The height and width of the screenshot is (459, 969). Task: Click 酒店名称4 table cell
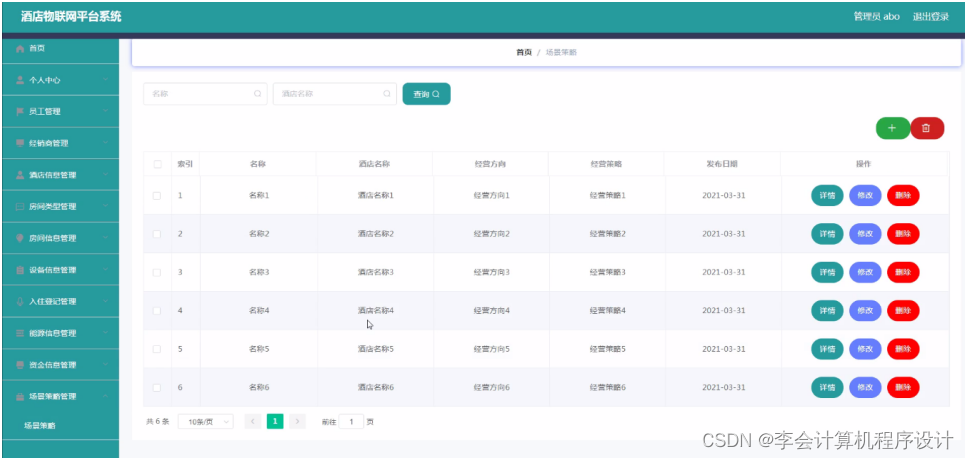[375, 311]
